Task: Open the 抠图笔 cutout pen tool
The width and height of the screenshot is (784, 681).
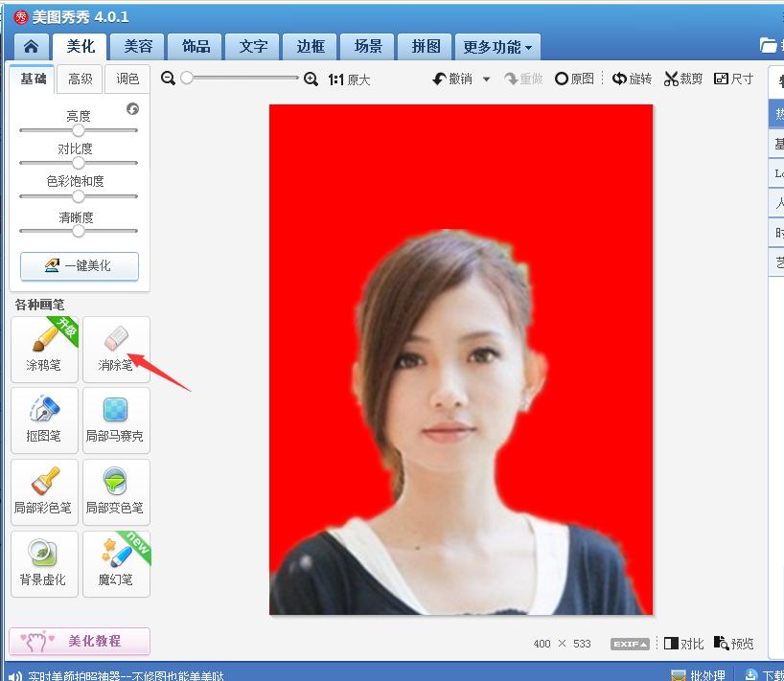Action: [x=44, y=420]
